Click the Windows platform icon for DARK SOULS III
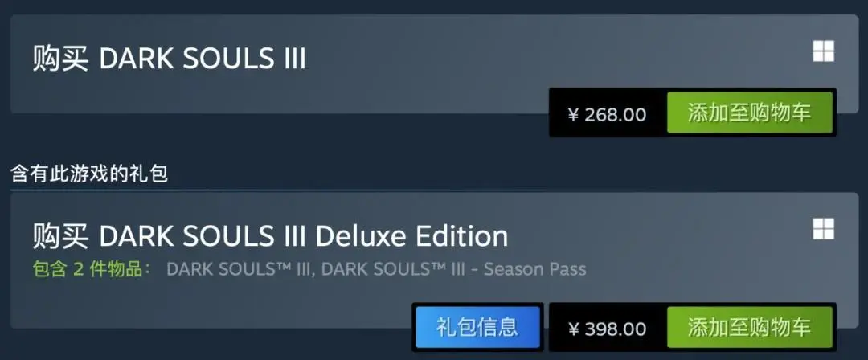This screenshot has width=868, height=360. [823, 51]
